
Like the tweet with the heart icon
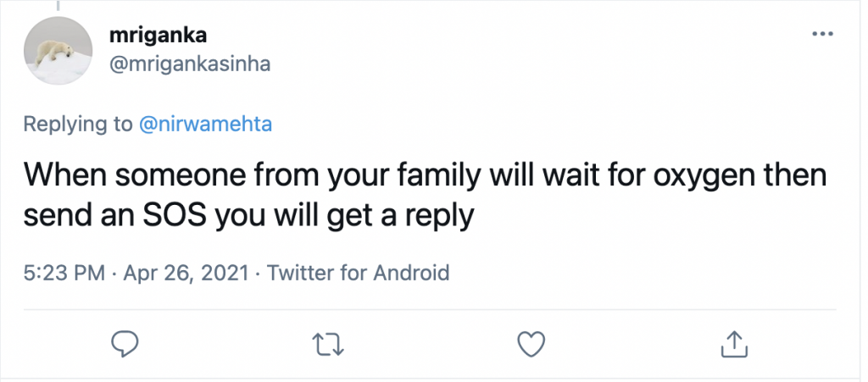click(530, 342)
